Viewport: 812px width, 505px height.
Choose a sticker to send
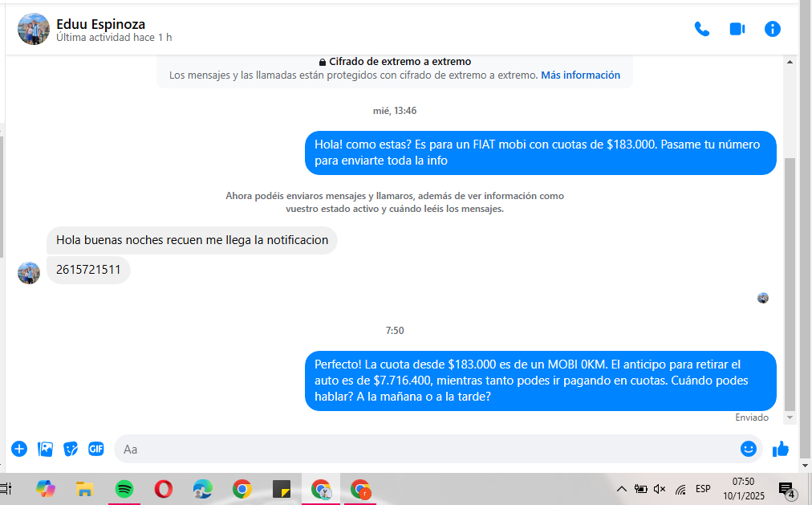coord(71,449)
